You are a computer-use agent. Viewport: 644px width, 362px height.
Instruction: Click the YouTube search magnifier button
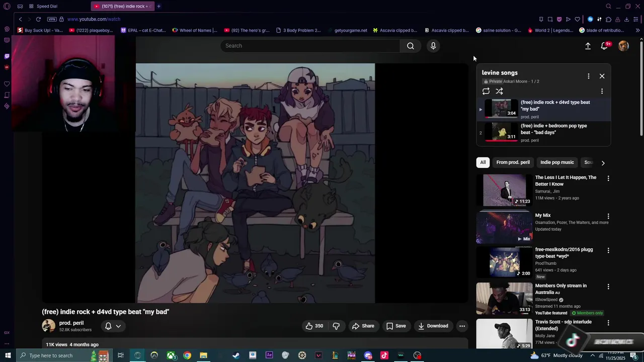(x=411, y=46)
